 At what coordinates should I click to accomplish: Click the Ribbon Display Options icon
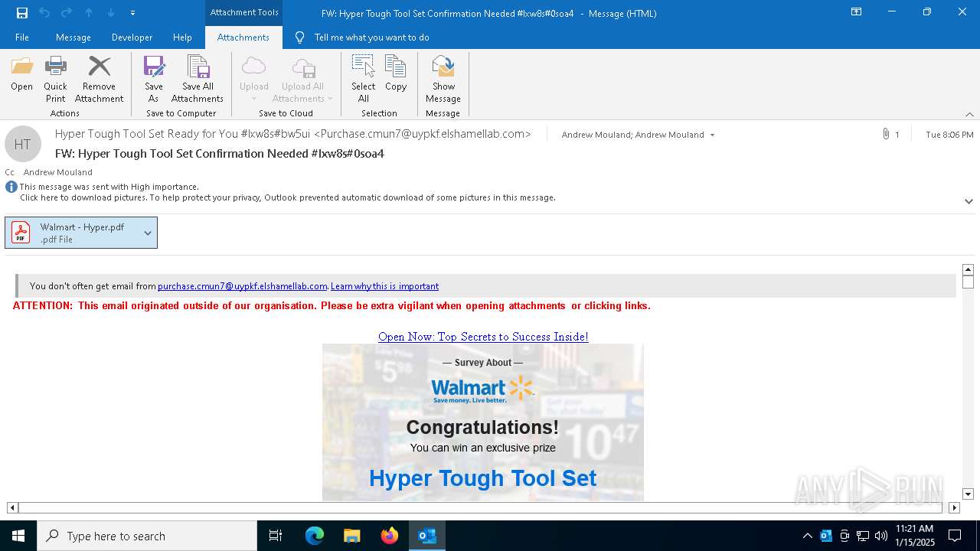[857, 11]
